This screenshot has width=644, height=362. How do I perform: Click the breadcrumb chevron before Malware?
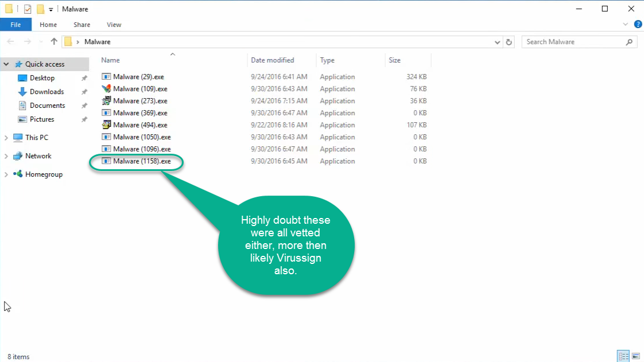tap(77, 42)
